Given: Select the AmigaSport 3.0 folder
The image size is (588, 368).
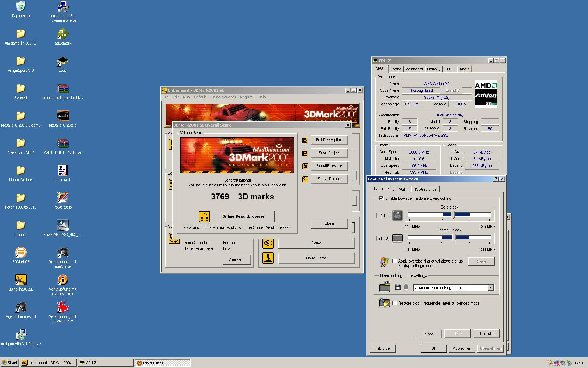Looking at the screenshot, I should tap(21, 61).
